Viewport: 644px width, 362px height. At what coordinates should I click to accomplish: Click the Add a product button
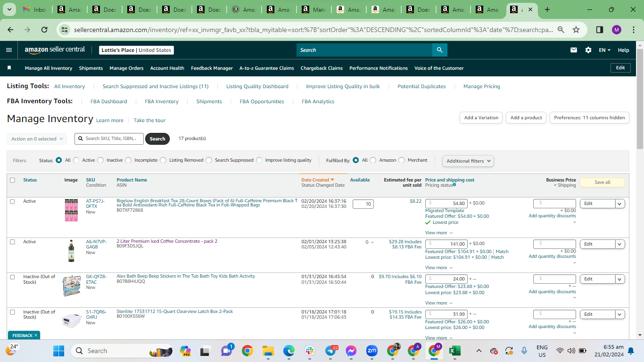click(526, 118)
